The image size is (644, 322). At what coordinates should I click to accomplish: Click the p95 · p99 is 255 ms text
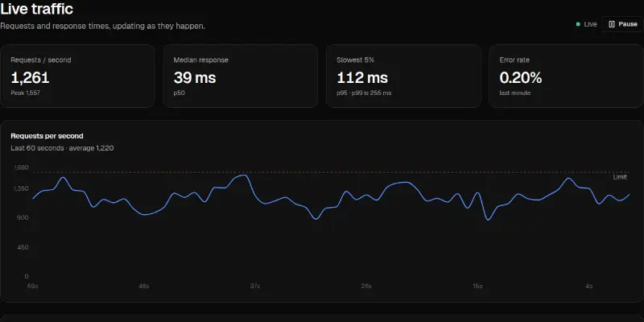pos(364,93)
